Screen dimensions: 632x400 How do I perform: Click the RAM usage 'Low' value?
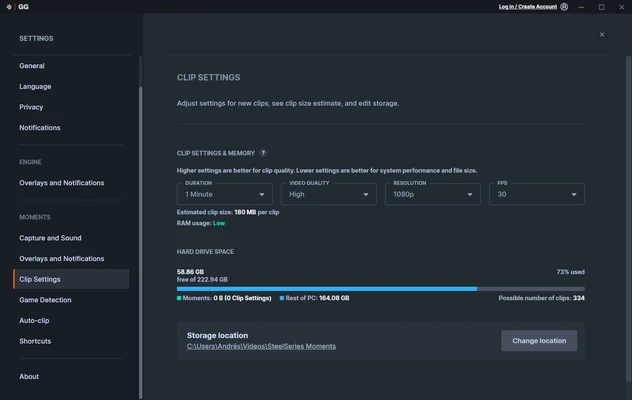click(219, 223)
